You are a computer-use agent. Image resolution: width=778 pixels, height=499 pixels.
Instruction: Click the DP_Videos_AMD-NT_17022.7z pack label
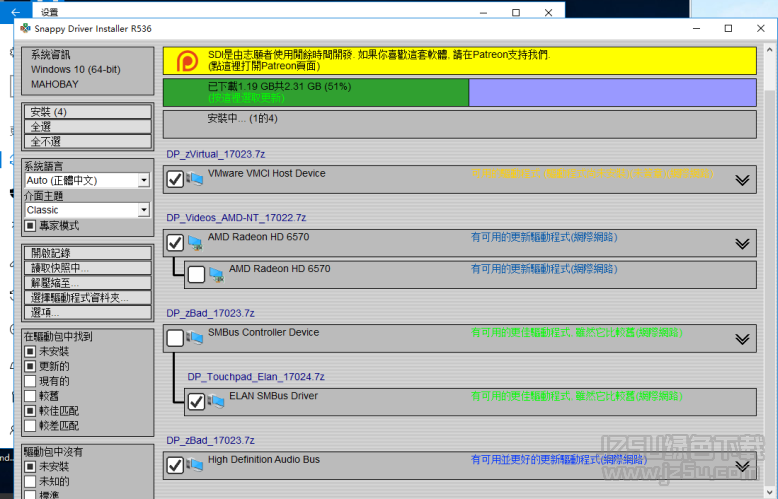[x=236, y=218]
